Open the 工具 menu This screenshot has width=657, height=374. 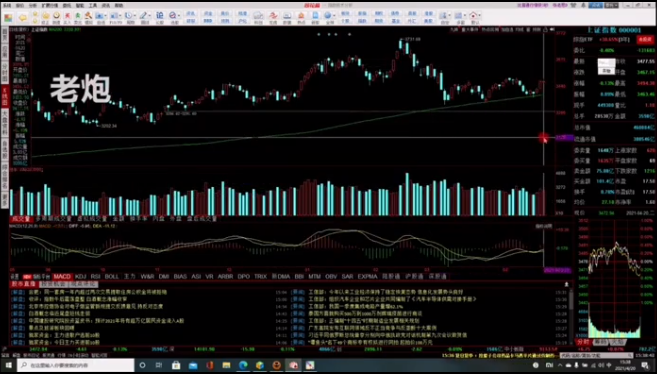pos(93,6)
